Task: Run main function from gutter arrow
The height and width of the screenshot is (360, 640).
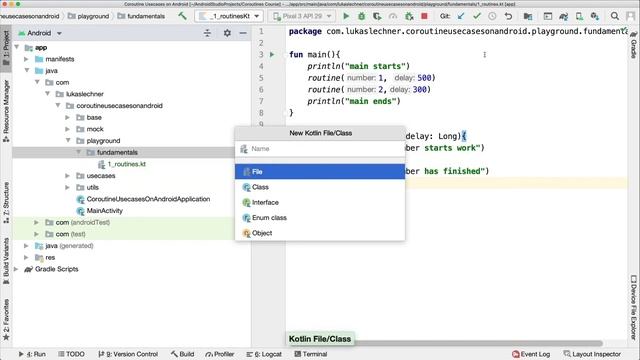Action: click(x=272, y=54)
